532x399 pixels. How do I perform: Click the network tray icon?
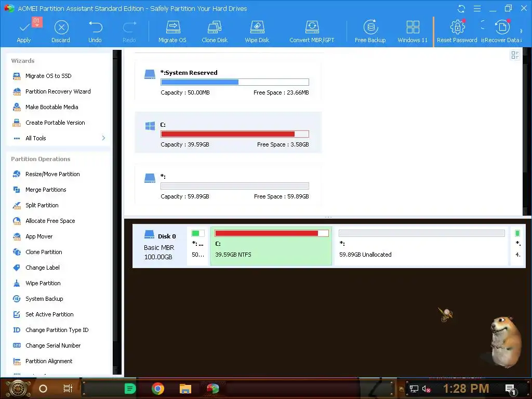pyautogui.click(x=414, y=389)
